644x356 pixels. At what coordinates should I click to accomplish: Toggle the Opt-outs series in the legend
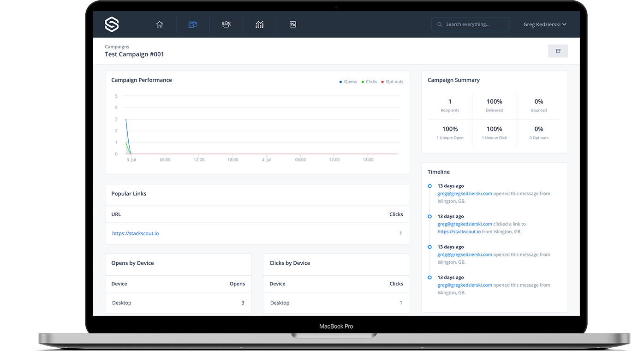click(x=392, y=81)
